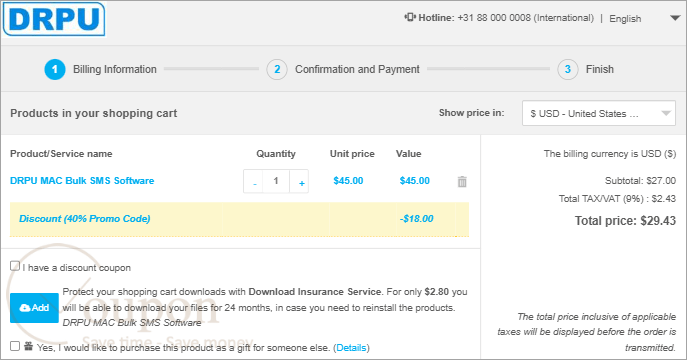Click the quantity field showing 1

276,181
